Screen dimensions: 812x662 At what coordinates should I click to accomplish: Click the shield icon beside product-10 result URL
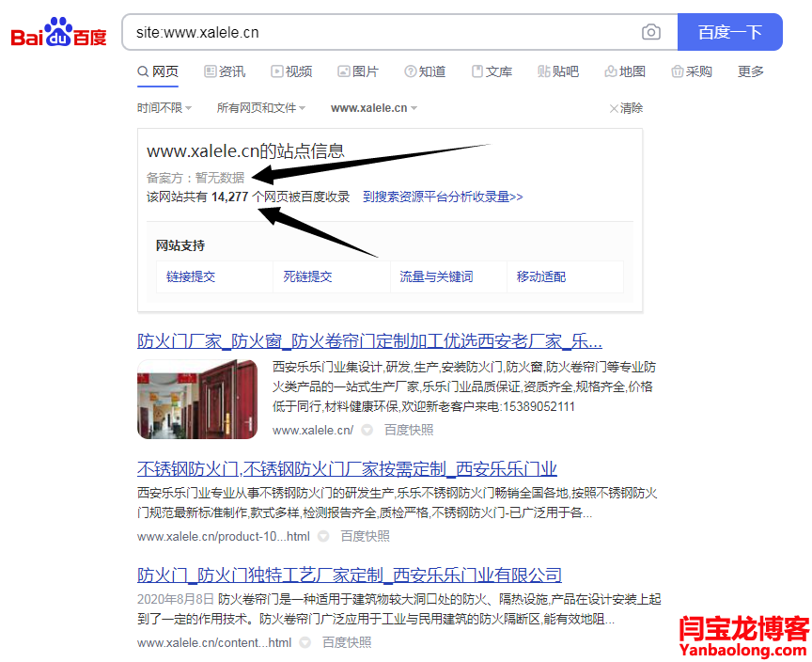pos(323,536)
